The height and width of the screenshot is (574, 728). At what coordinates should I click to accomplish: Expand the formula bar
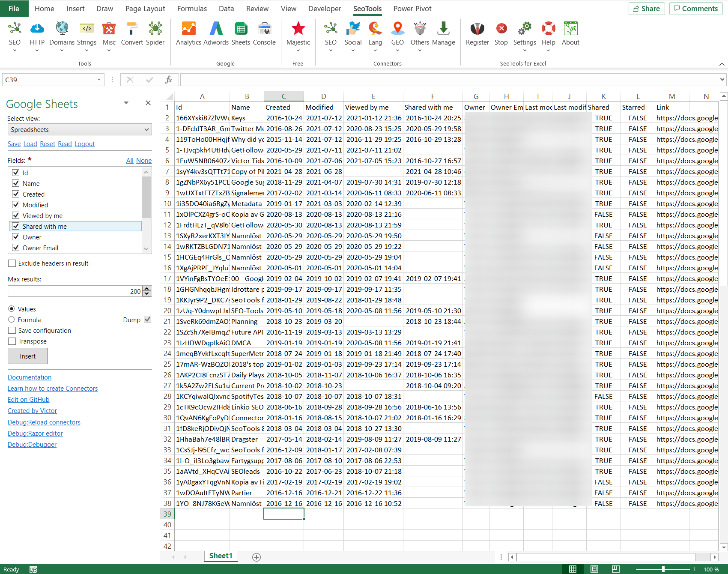point(722,80)
